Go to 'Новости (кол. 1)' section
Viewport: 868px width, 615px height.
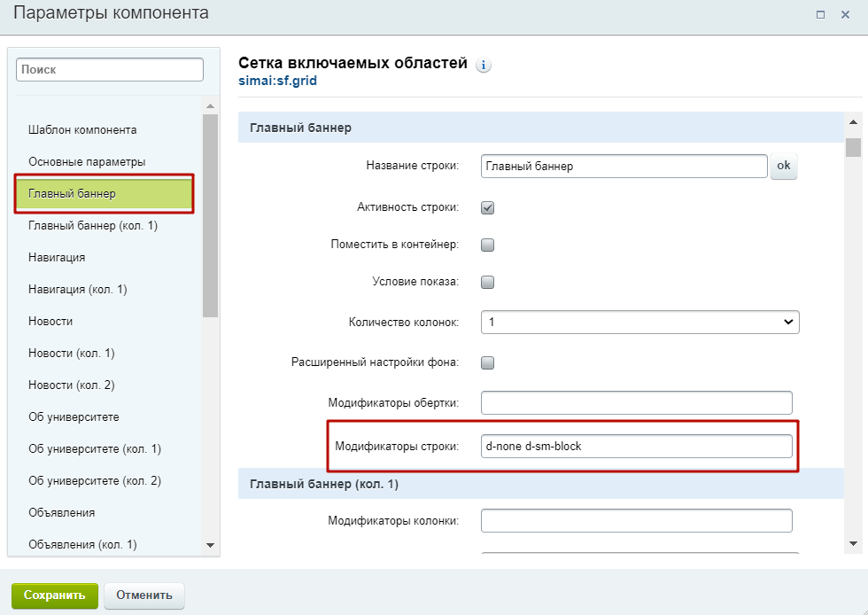(72, 354)
